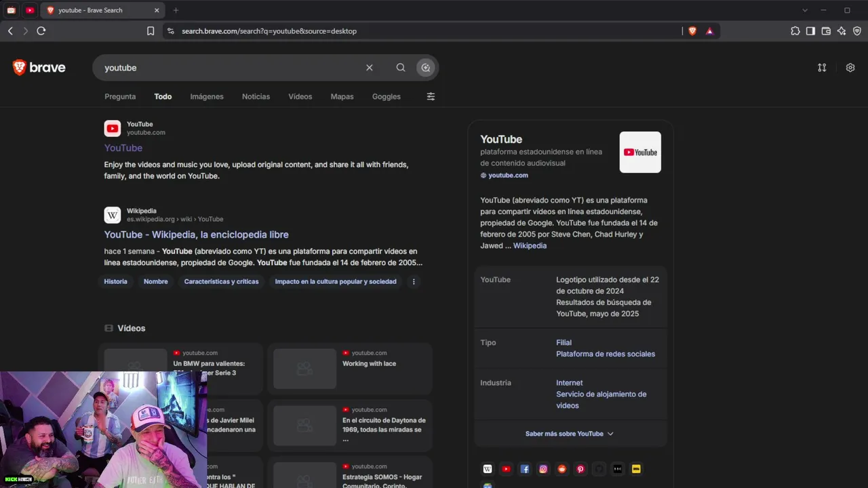
Task: View site information icon in address bar
Action: pos(170,30)
